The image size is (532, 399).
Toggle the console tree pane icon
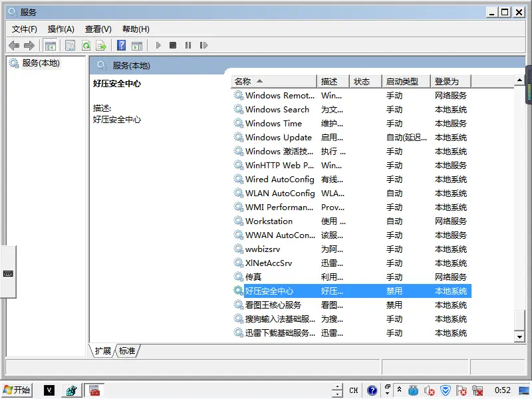(x=51, y=45)
